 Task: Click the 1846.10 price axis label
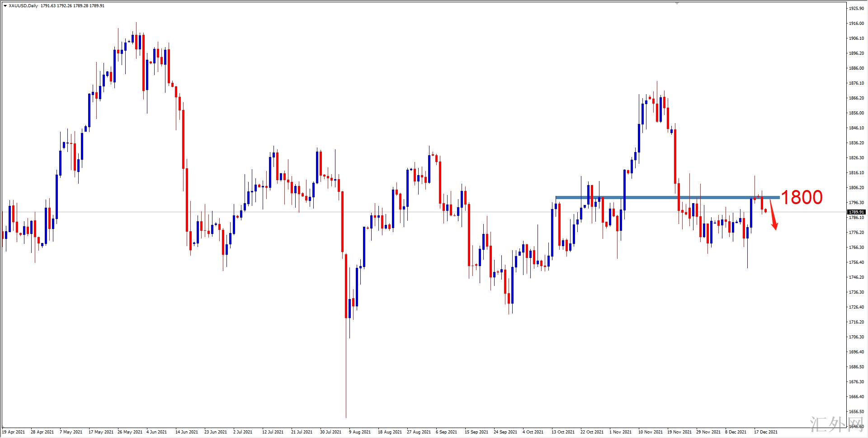point(856,128)
